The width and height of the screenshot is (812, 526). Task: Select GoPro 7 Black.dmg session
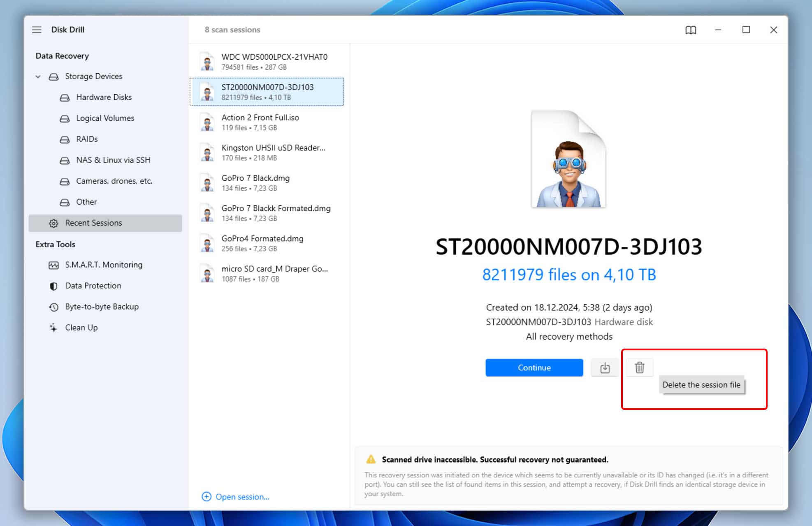pyautogui.click(x=267, y=183)
